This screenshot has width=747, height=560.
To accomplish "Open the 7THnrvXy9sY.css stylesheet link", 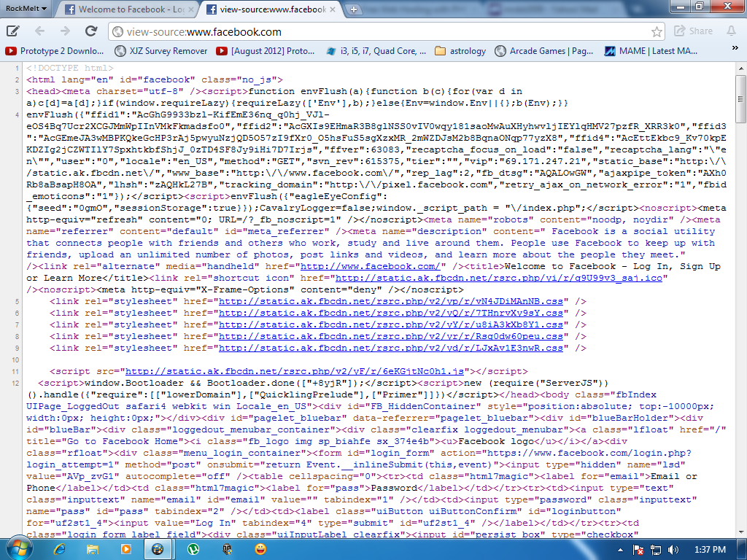I will point(391,313).
